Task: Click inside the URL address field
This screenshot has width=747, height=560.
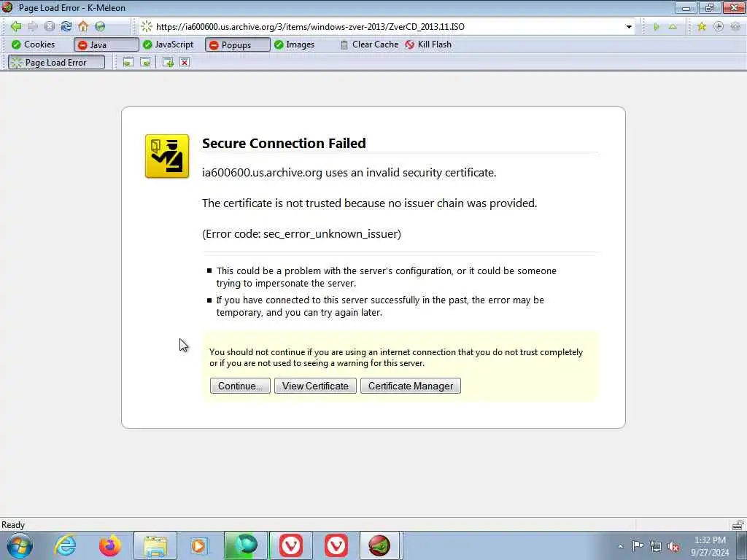Action: coord(386,27)
